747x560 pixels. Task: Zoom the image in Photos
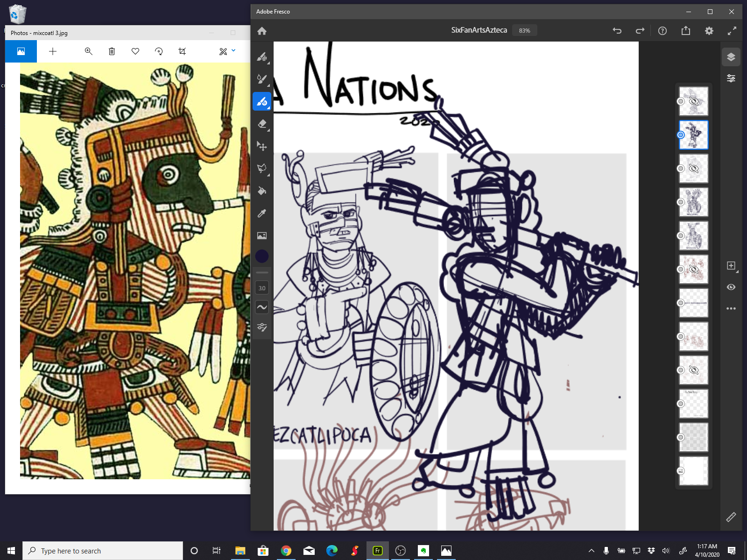click(88, 51)
